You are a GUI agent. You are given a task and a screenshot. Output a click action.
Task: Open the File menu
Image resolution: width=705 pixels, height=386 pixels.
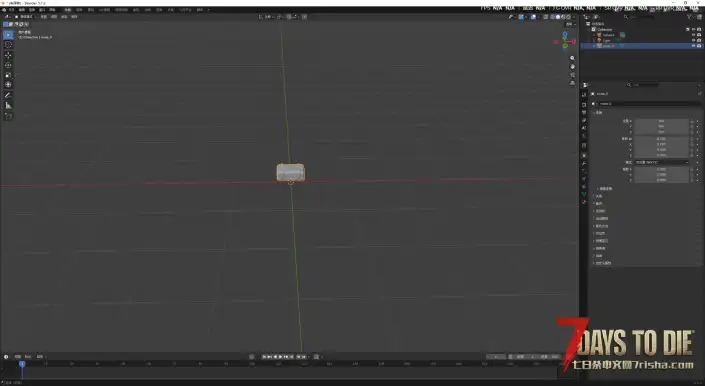(x=12, y=9)
